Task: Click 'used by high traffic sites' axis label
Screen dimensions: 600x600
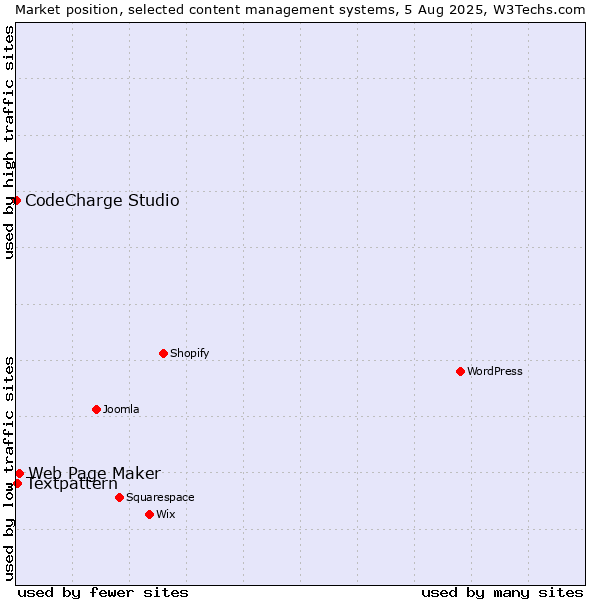Action: coord(8,142)
